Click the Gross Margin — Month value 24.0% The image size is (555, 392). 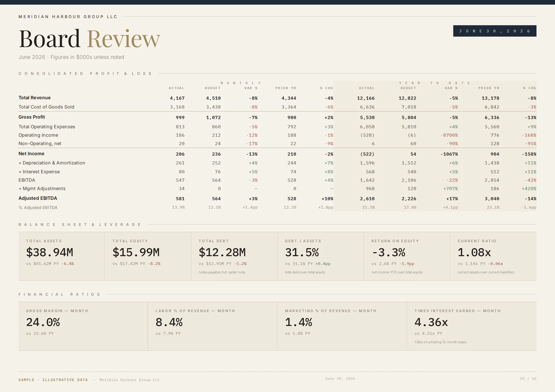tap(43, 322)
